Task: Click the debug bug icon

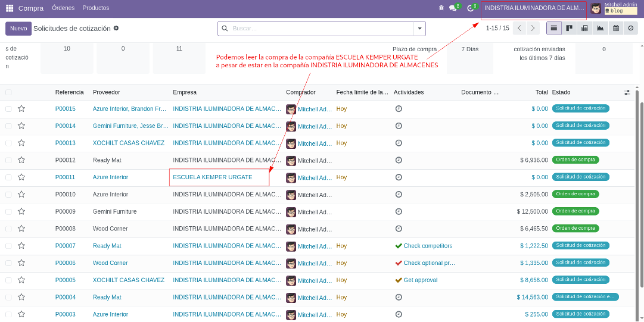Action: tap(441, 8)
